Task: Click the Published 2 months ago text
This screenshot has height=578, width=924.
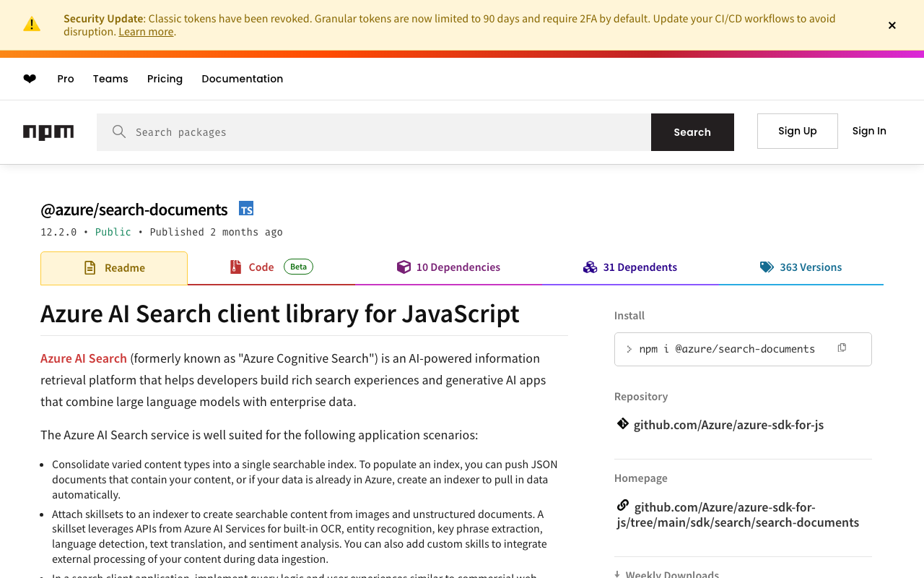Action: [216, 232]
